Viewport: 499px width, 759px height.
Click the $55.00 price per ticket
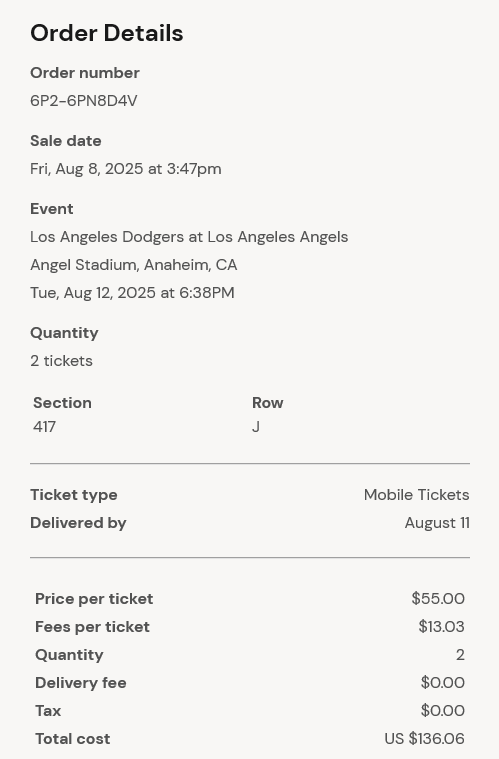point(438,599)
